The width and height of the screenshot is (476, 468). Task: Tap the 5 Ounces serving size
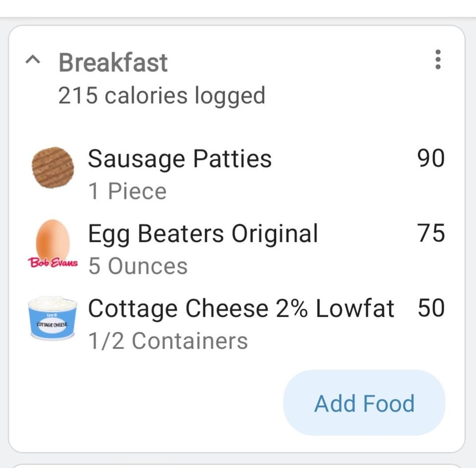(138, 266)
